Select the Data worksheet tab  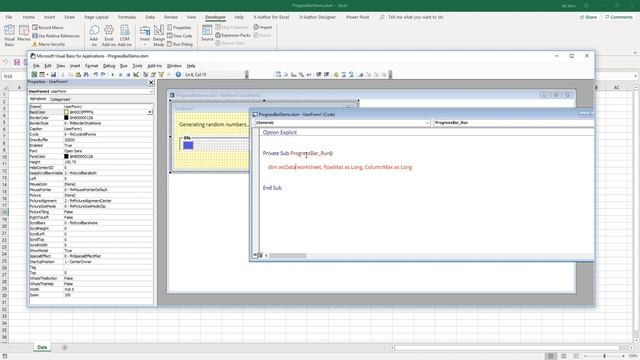[x=42, y=347]
